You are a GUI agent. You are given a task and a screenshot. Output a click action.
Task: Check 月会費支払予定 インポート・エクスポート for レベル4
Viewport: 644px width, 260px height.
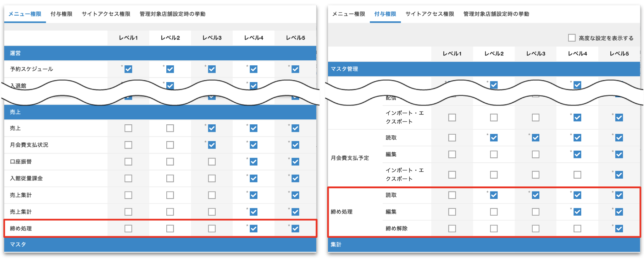577,175
